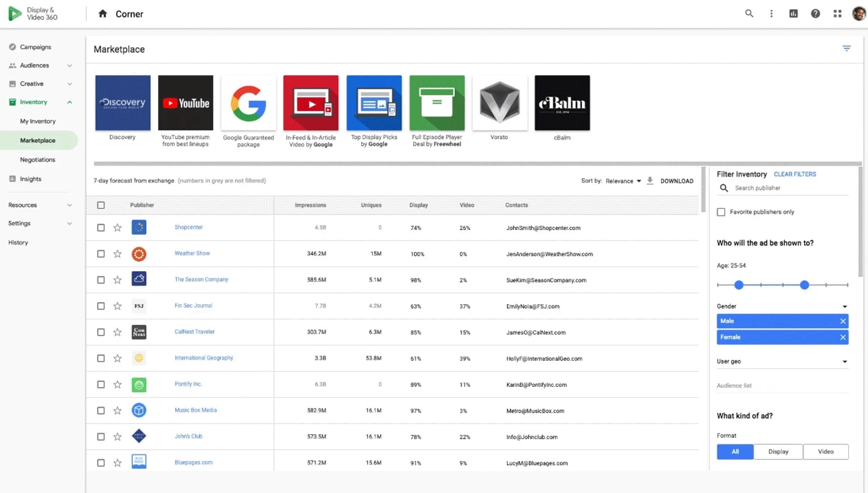Open the YouTube premium package thumbnail
868x493 pixels.
click(185, 103)
